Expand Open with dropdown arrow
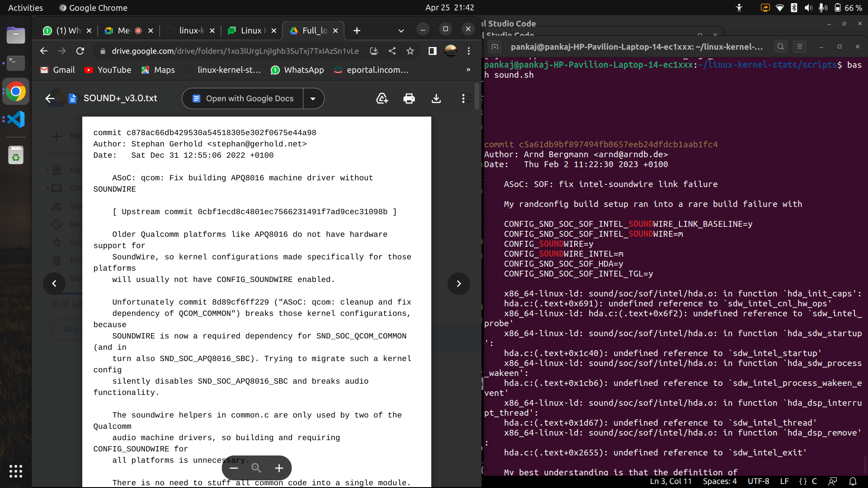The width and height of the screenshot is (868, 488). pos(313,99)
